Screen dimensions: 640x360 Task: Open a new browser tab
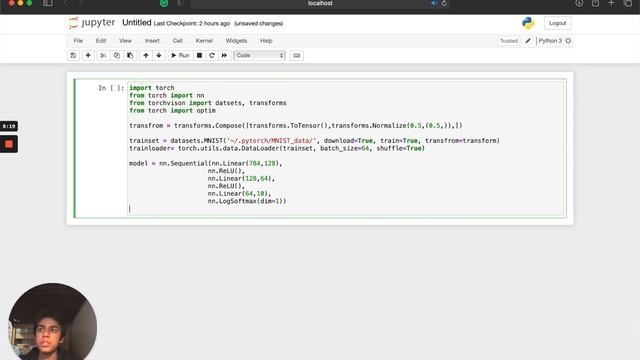(611, 3)
